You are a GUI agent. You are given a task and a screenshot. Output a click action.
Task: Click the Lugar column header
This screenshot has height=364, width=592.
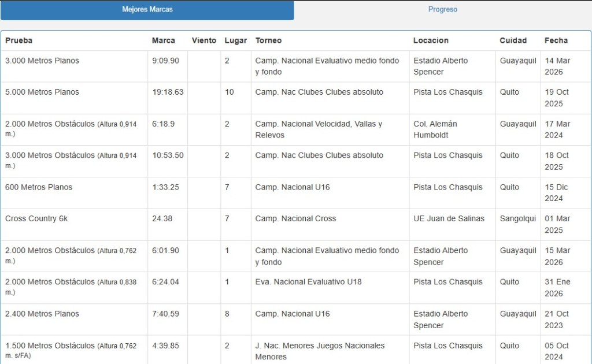coord(235,40)
